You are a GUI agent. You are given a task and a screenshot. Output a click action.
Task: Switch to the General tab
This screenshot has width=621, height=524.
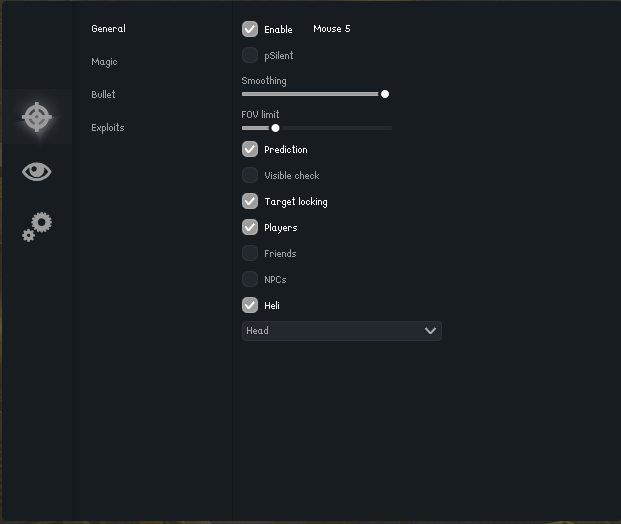pos(108,29)
